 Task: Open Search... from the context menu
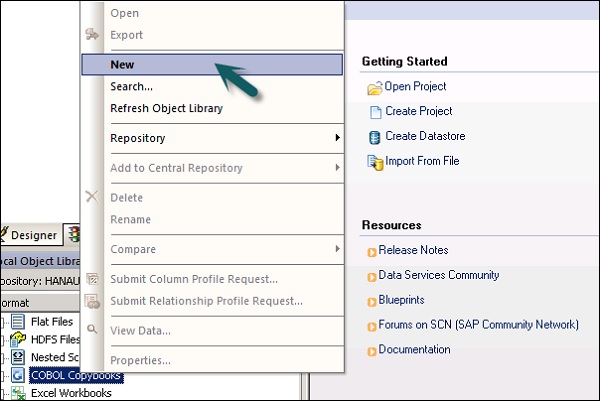pos(131,87)
